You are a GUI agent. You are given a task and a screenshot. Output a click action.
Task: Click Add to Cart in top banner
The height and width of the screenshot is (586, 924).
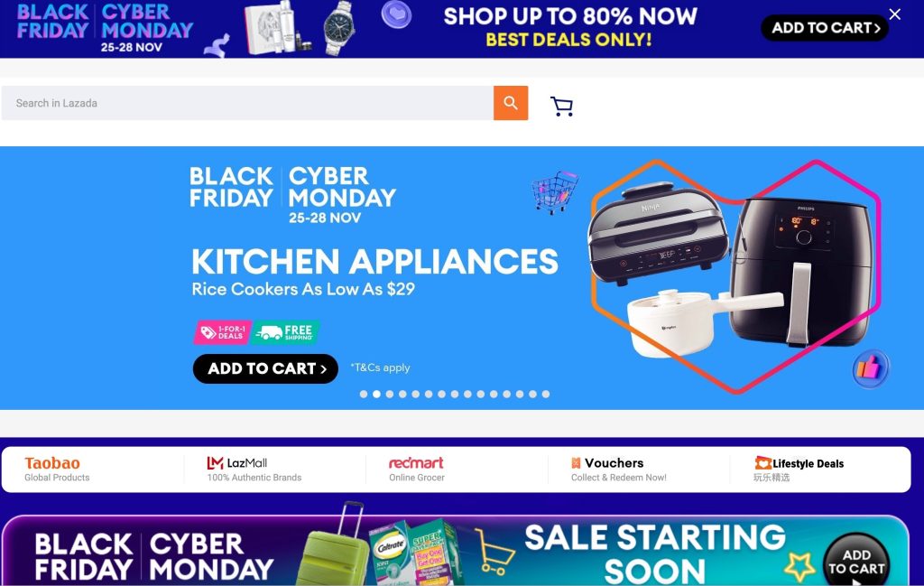click(x=825, y=28)
